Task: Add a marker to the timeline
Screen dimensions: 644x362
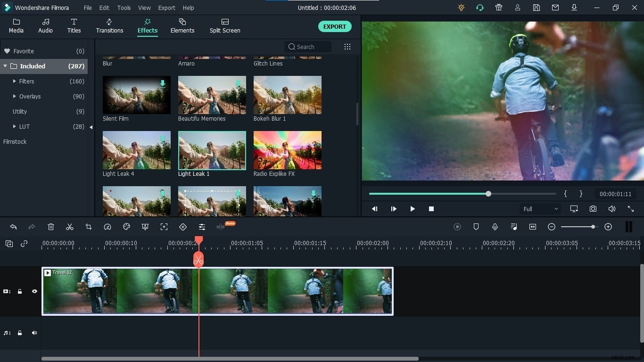Action: click(x=476, y=227)
